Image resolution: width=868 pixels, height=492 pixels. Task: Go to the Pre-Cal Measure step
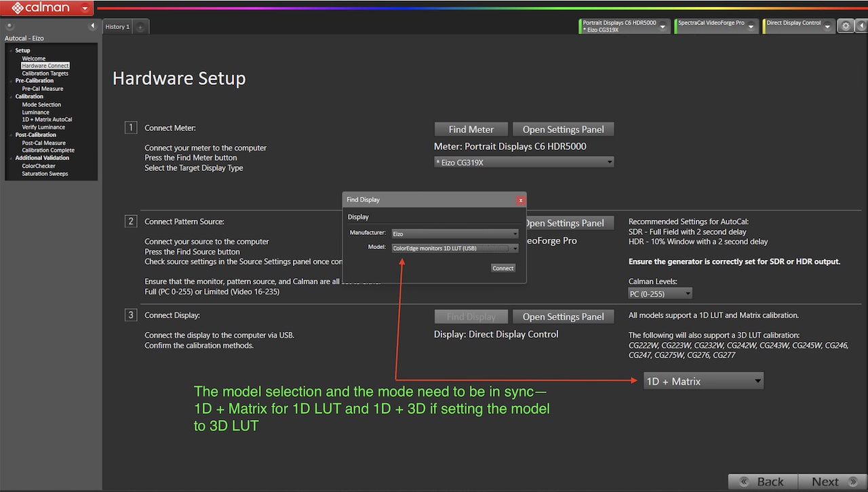click(x=42, y=89)
